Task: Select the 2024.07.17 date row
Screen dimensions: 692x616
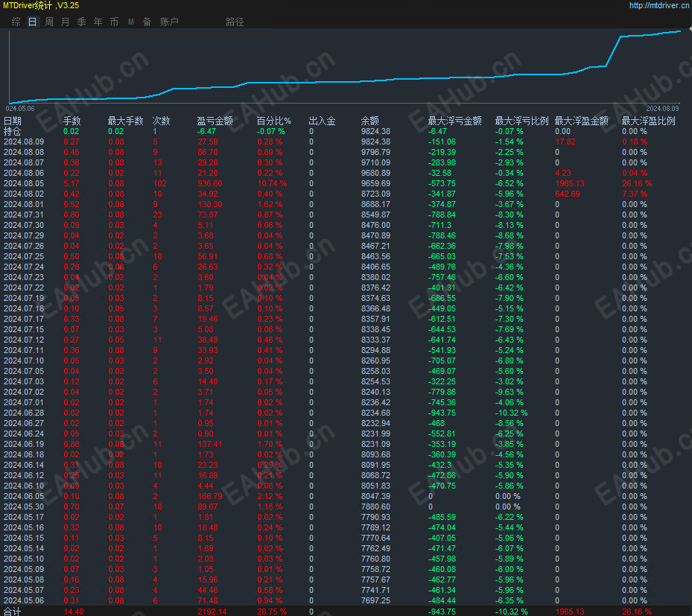Action: click(x=24, y=319)
